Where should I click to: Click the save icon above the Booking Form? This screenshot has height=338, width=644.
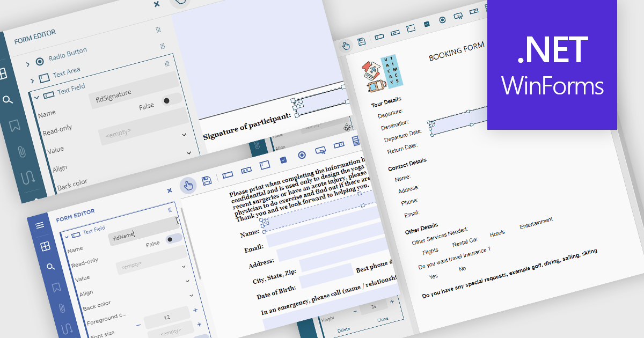(x=362, y=42)
